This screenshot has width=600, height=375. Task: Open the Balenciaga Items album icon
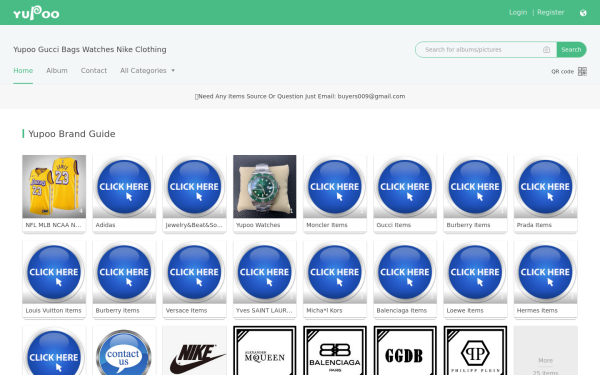[405, 272]
